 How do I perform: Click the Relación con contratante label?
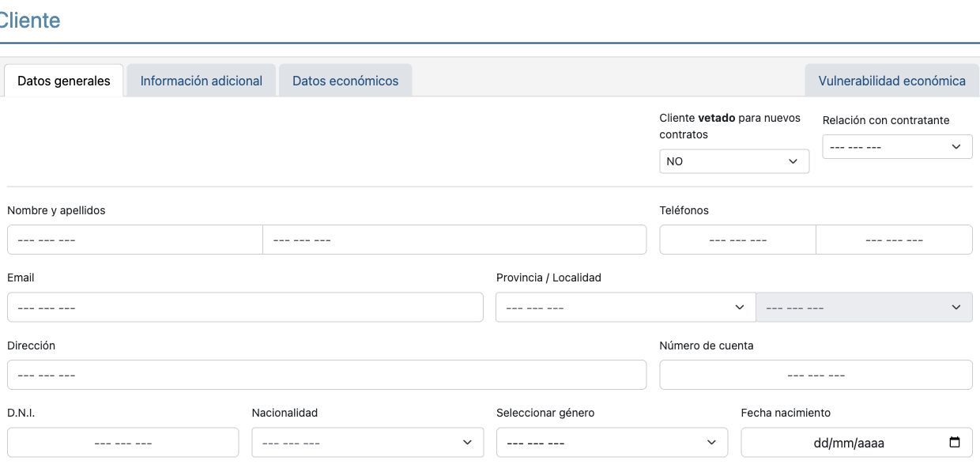886,120
